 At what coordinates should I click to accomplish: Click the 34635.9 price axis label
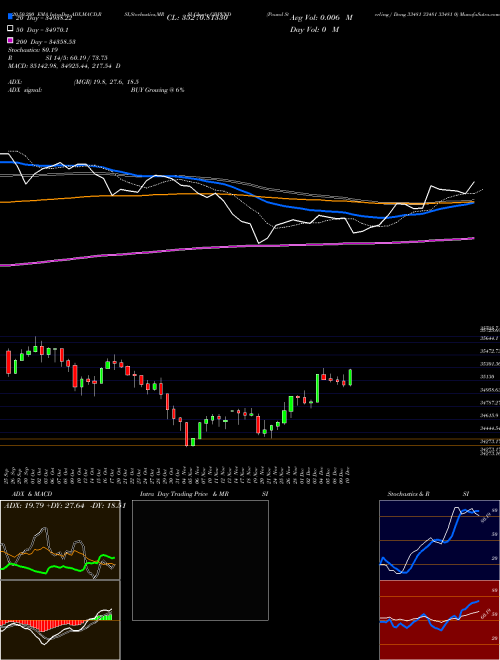489,415
